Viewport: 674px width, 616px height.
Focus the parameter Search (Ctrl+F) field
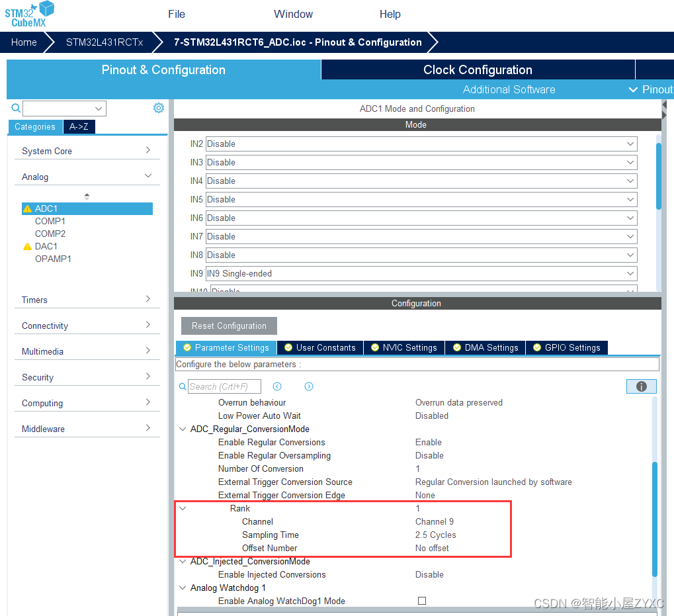click(x=224, y=386)
